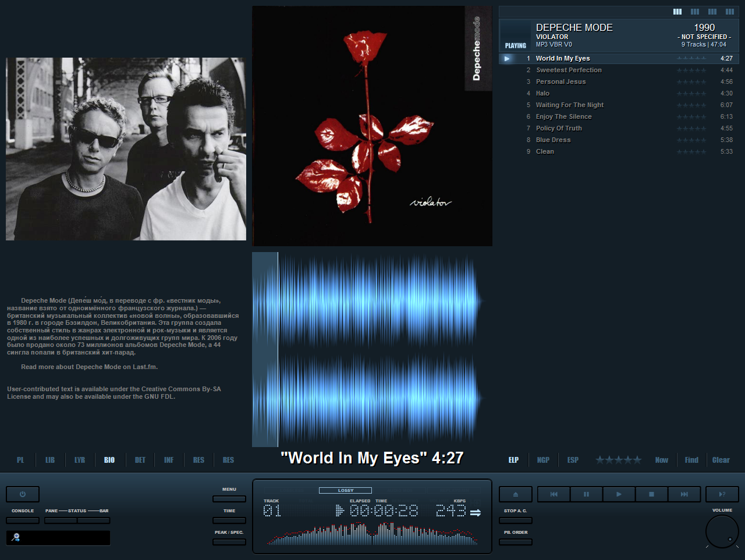Click the Find button

click(691, 460)
